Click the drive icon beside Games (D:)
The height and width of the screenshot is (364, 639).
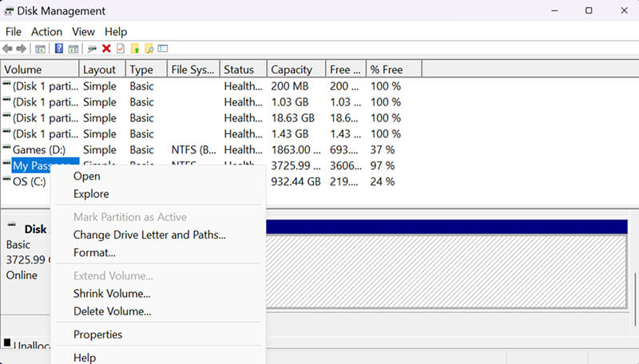[6, 147]
